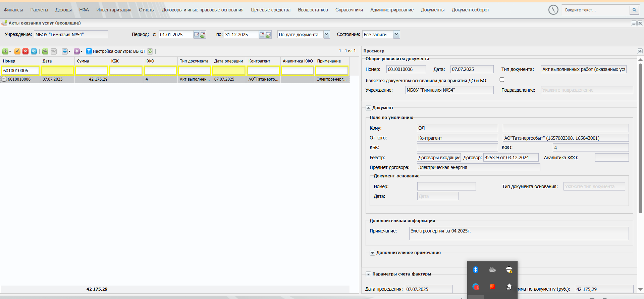Click the red delete record icon

(x=25, y=51)
